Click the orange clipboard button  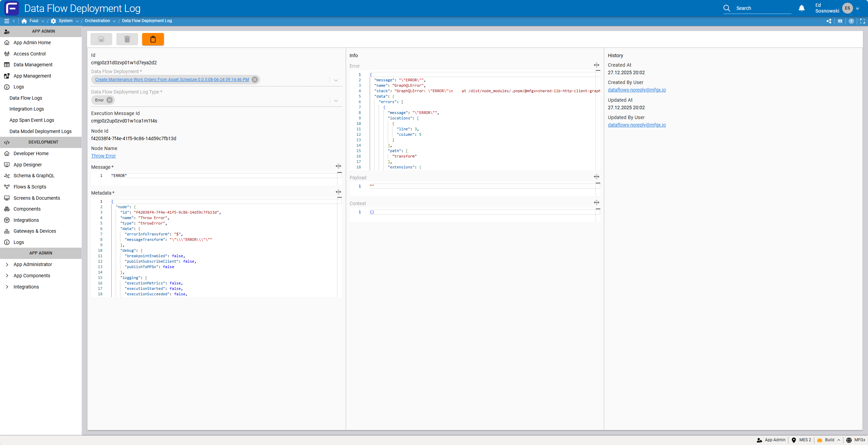coord(153,39)
